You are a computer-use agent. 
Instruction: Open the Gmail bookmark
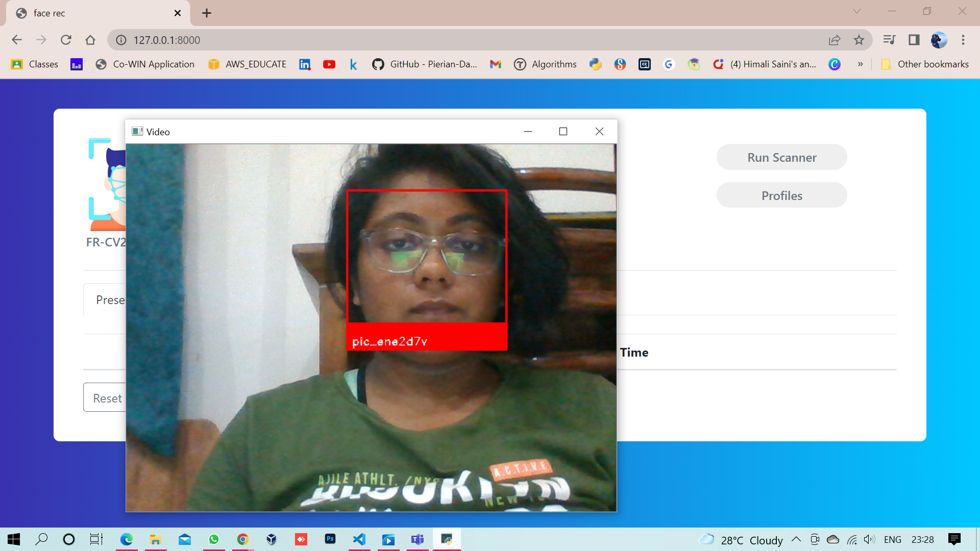pos(495,64)
